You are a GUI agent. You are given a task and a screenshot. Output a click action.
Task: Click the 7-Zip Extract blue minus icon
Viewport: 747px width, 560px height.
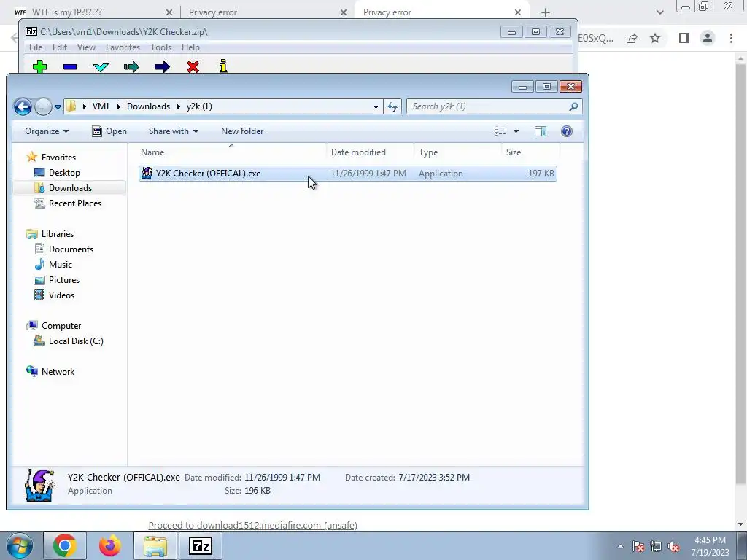(70, 67)
